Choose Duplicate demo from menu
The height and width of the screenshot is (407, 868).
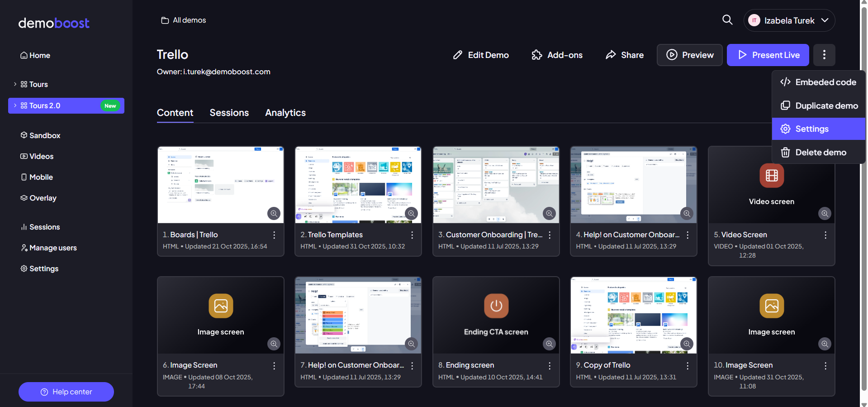point(818,105)
